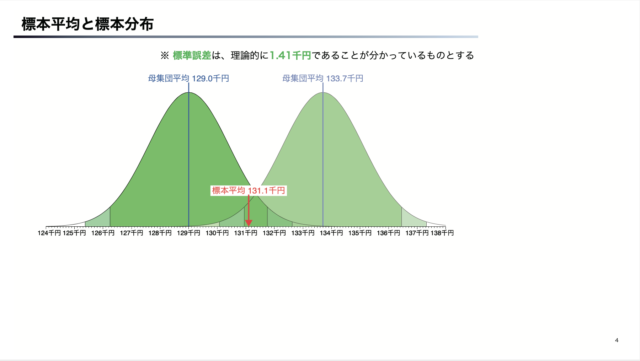Click the 129千円 axis label

[x=189, y=233]
